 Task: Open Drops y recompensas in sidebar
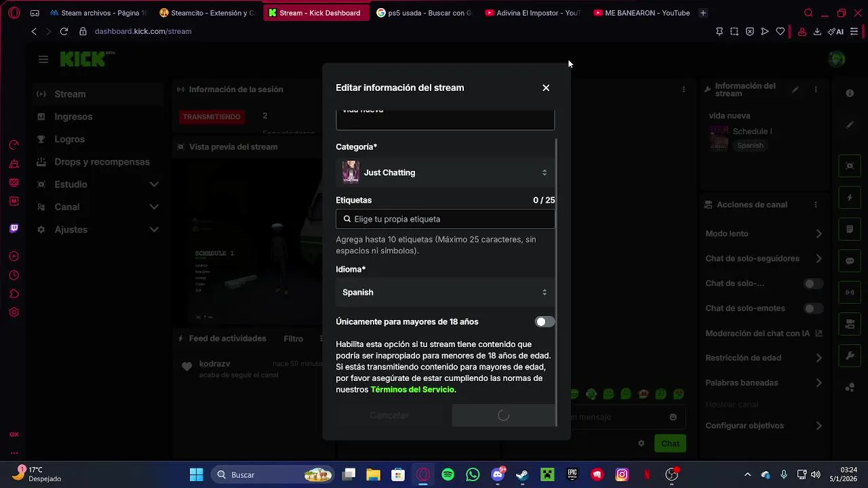tap(98, 162)
